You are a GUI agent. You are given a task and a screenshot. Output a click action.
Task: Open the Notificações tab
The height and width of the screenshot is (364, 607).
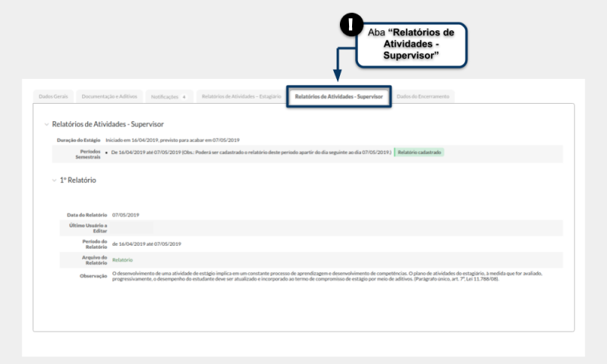point(168,97)
